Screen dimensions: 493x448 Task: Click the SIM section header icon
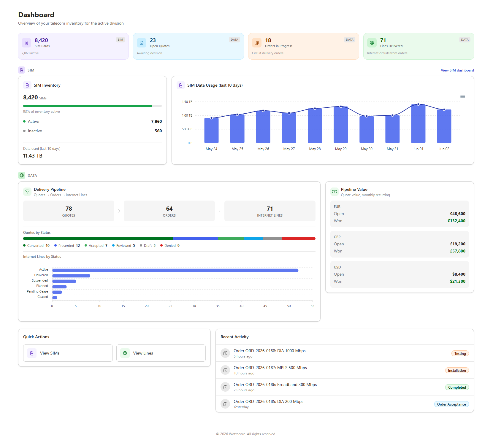click(x=22, y=70)
